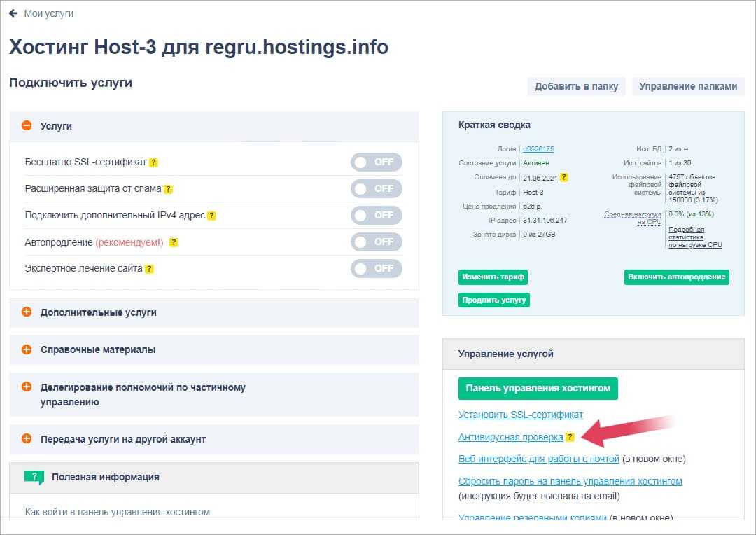The width and height of the screenshot is (756, 535).
Task: Click the IP address 31.31.196.247
Action: 545,221
